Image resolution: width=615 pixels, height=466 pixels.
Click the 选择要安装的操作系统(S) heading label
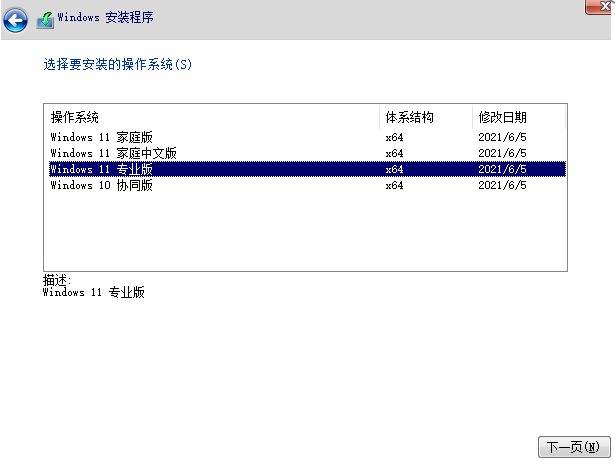tap(117, 65)
